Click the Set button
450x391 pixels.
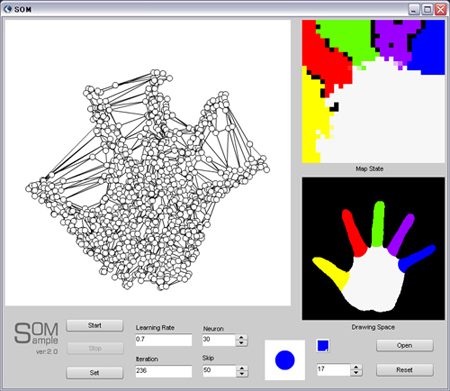click(95, 373)
